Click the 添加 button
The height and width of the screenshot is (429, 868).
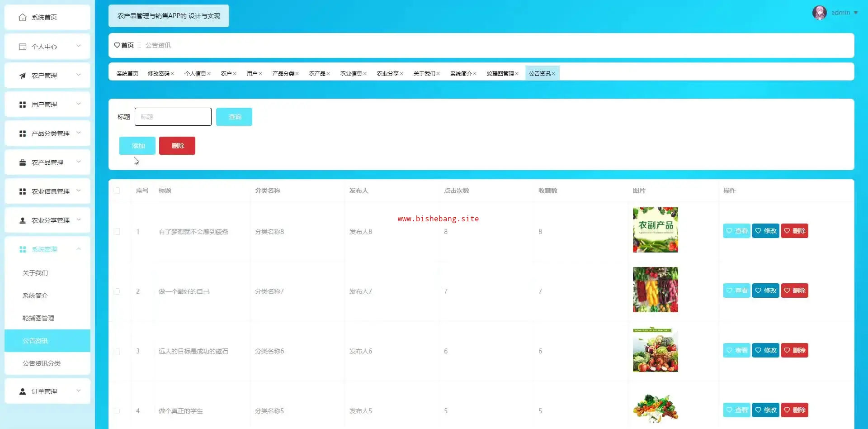tap(137, 146)
